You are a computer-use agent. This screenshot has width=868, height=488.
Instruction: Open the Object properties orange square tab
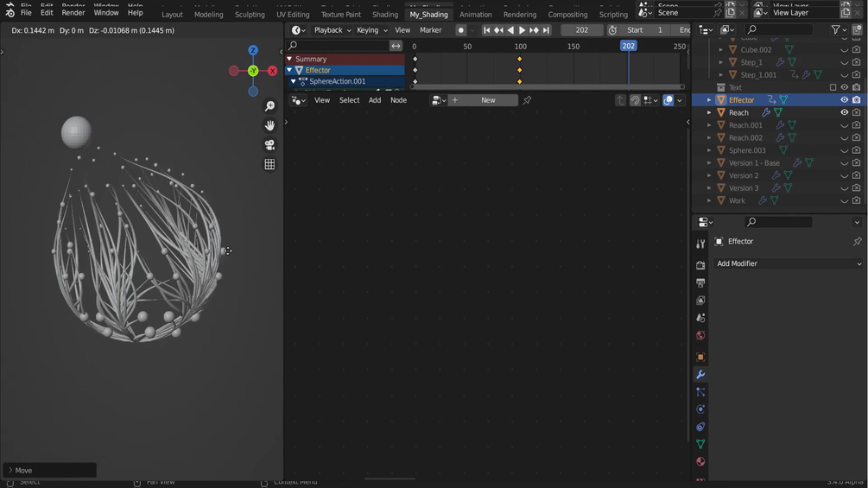700,357
